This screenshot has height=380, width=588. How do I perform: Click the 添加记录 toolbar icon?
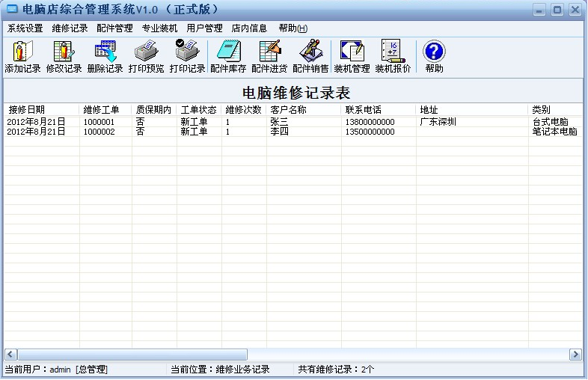pyautogui.click(x=22, y=57)
